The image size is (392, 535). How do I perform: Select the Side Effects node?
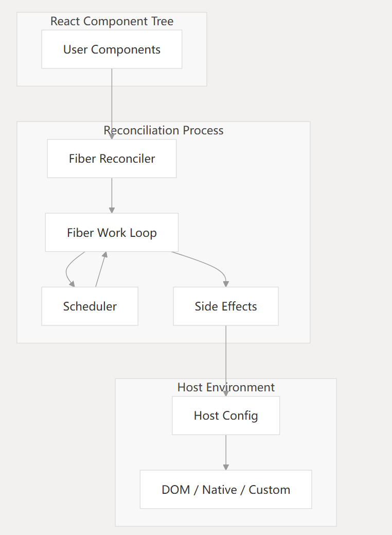(x=226, y=306)
